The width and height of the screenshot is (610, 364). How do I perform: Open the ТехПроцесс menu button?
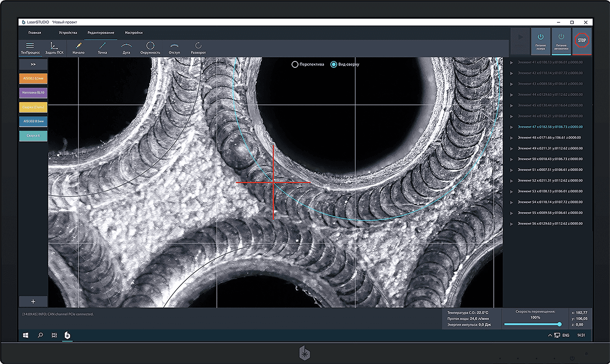click(30, 48)
